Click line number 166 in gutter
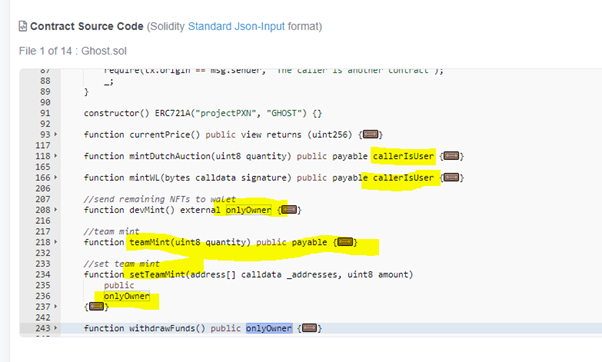This screenshot has height=362, width=602. click(x=43, y=178)
